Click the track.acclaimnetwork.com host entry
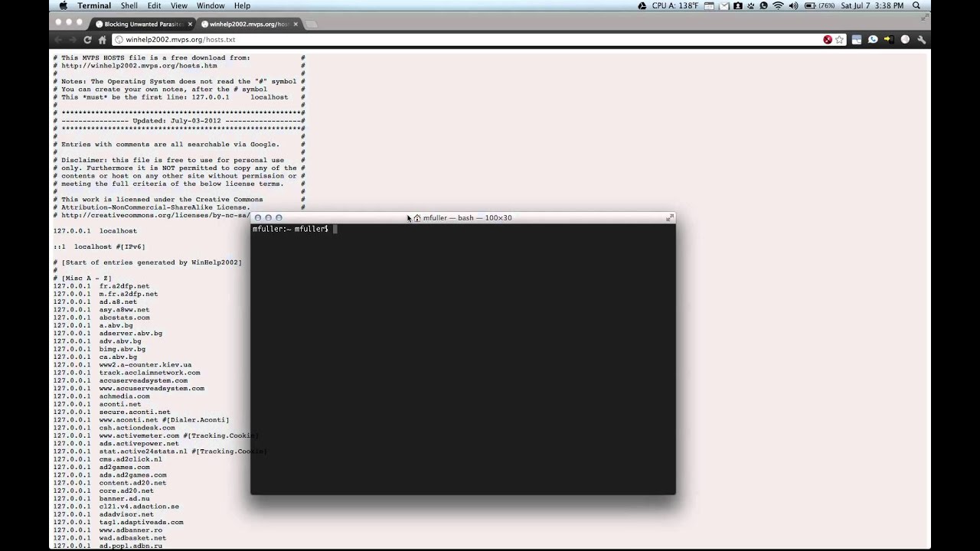The width and height of the screenshot is (980, 551). click(x=149, y=373)
